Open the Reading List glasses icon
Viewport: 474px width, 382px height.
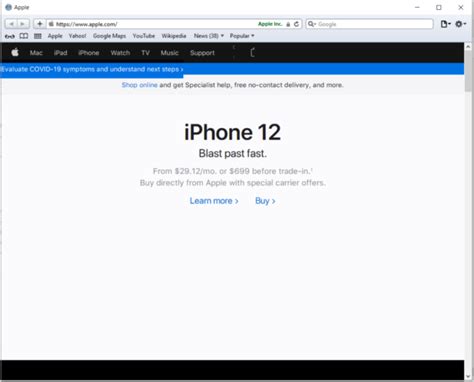pos(10,36)
